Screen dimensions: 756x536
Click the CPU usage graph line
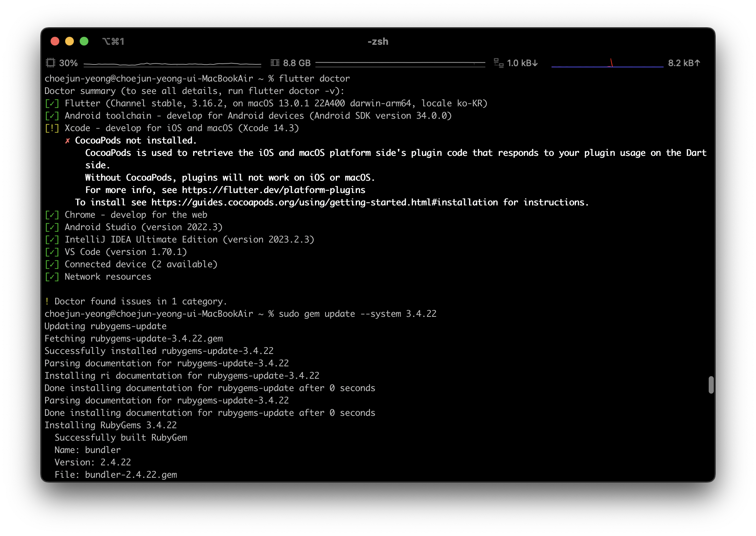pyautogui.click(x=172, y=64)
